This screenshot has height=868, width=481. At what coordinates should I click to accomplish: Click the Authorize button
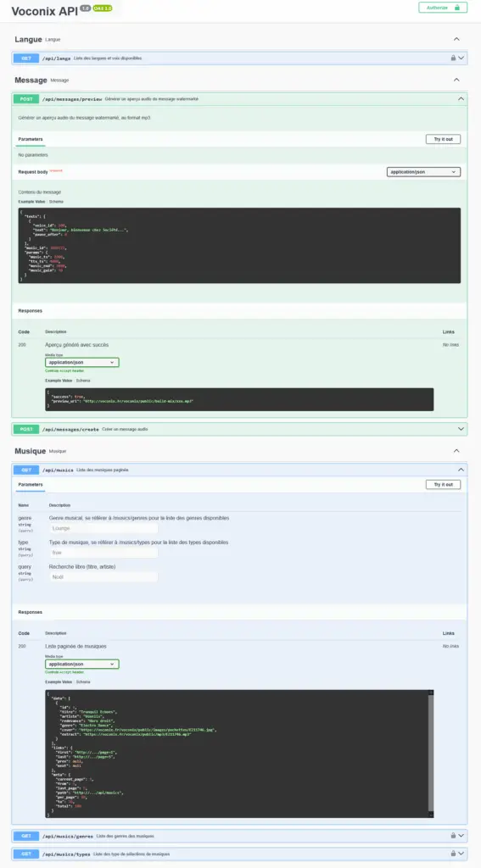[443, 7]
